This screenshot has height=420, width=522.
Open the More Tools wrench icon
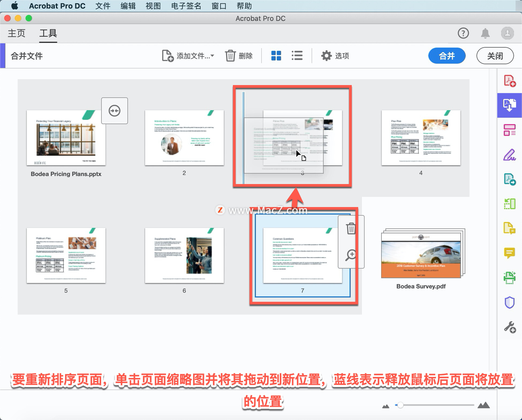pos(510,327)
